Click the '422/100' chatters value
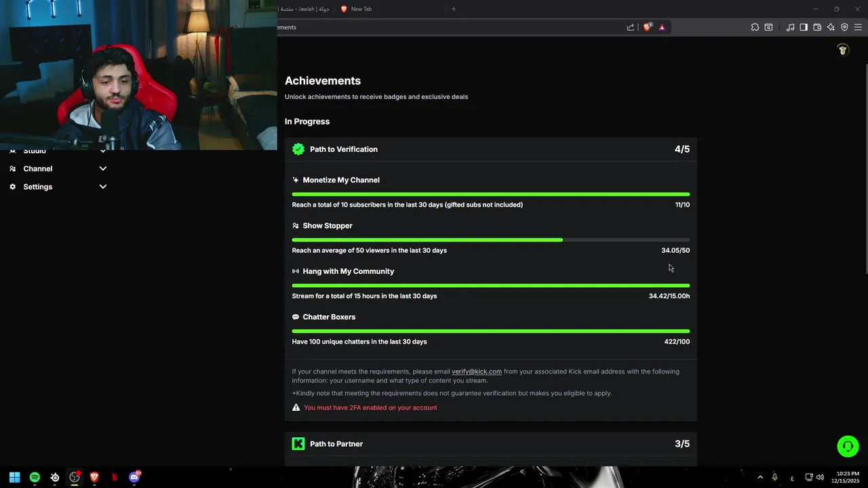This screenshot has height=488, width=868. (x=677, y=342)
